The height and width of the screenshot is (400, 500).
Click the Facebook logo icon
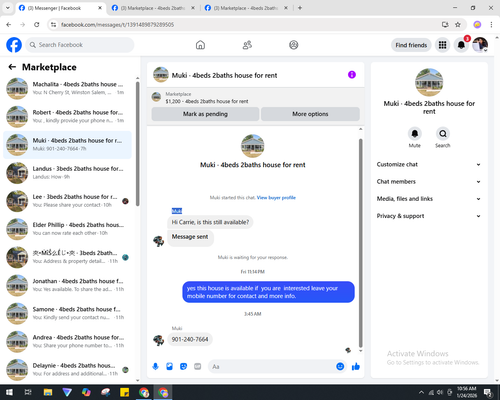[14, 45]
